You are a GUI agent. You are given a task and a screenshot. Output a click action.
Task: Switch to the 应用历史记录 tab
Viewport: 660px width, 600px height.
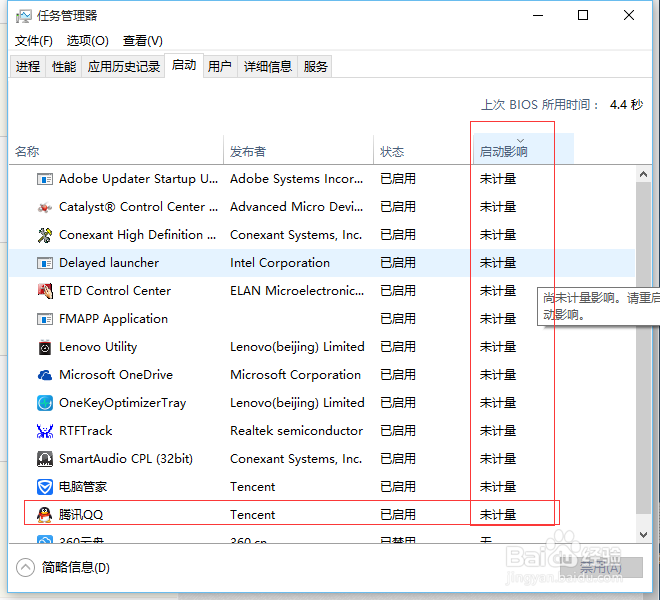click(x=124, y=67)
